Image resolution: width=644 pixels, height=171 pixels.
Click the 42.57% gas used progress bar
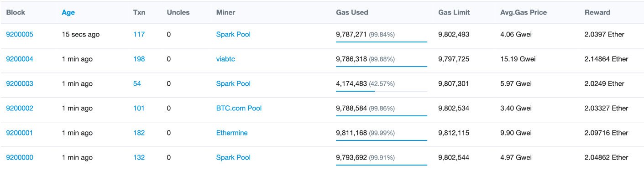pyautogui.click(x=382, y=91)
